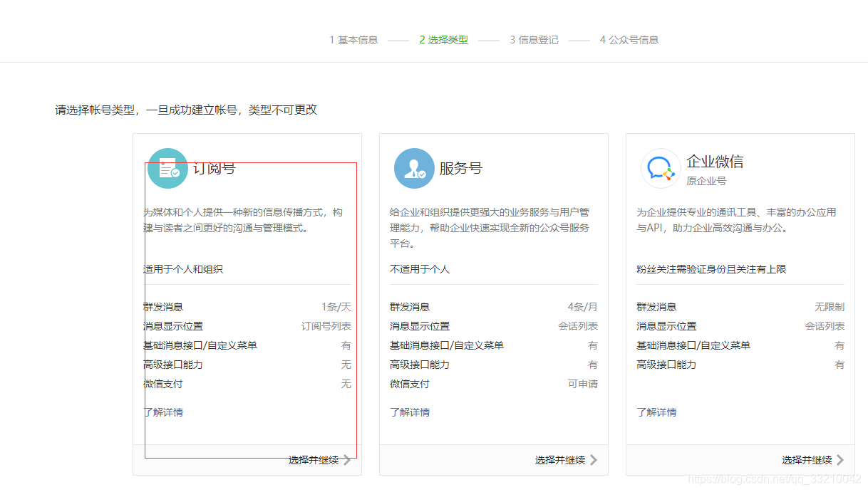Click 不适用于个人 text
This screenshot has width=868, height=492.
pyautogui.click(x=420, y=269)
